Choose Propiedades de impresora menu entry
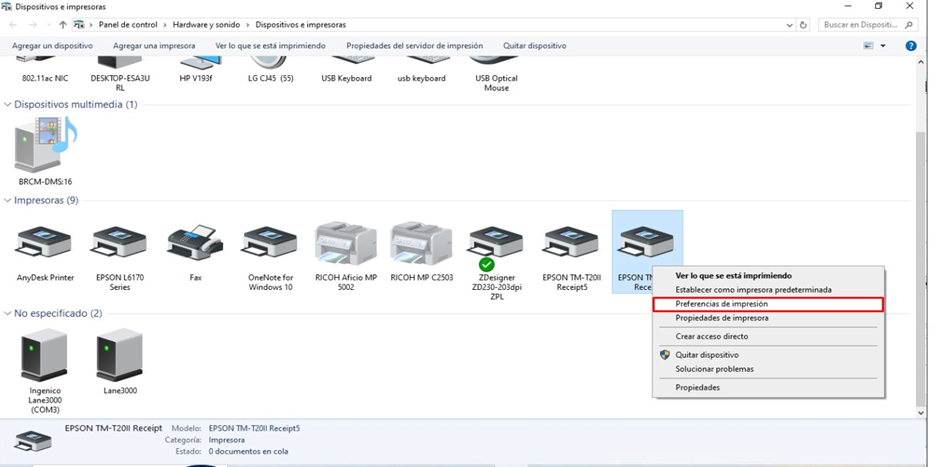Image resolution: width=936 pixels, height=467 pixels. pyautogui.click(x=721, y=318)
